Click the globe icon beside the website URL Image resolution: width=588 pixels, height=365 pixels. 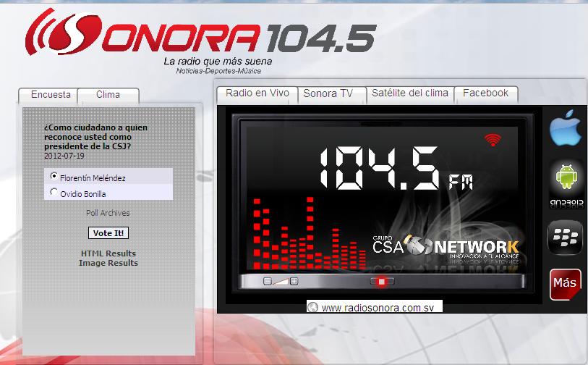[312, 307]
